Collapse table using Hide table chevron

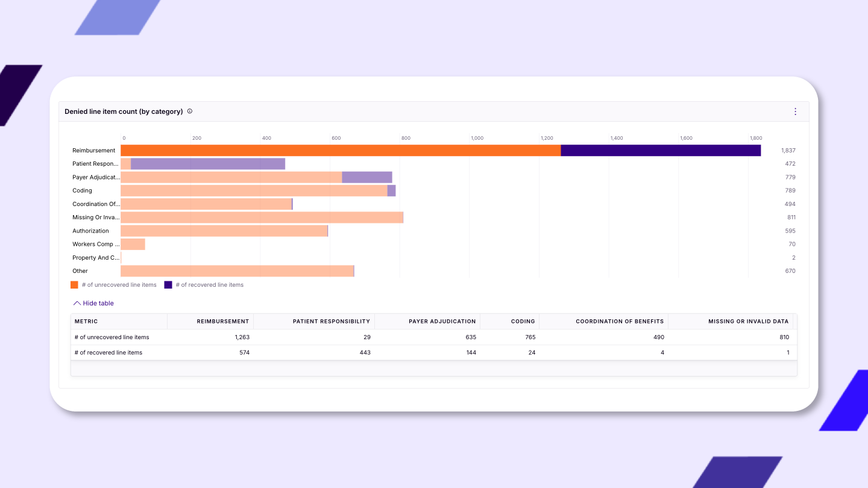pyautogui.click(x=77, y=304)
